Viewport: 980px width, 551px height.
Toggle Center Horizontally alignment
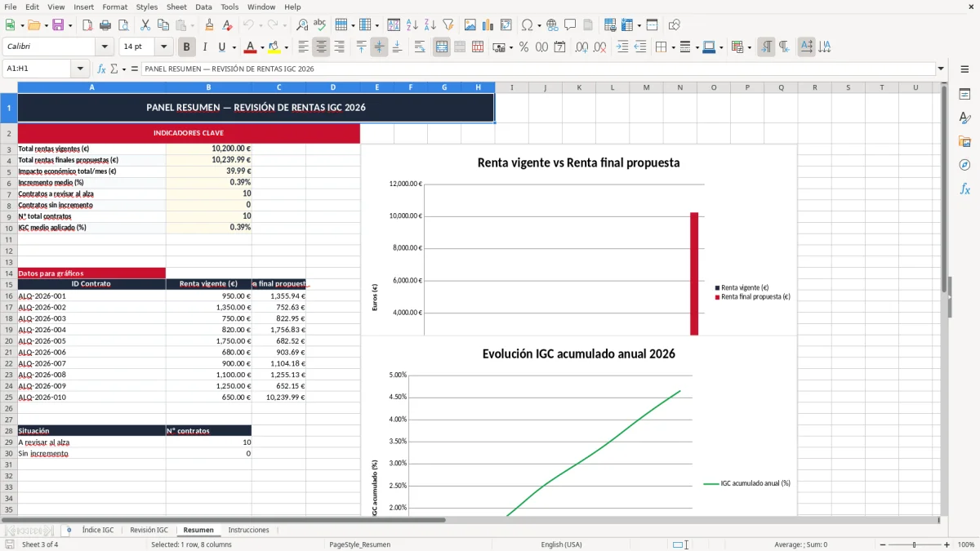[x=321, y=47]
